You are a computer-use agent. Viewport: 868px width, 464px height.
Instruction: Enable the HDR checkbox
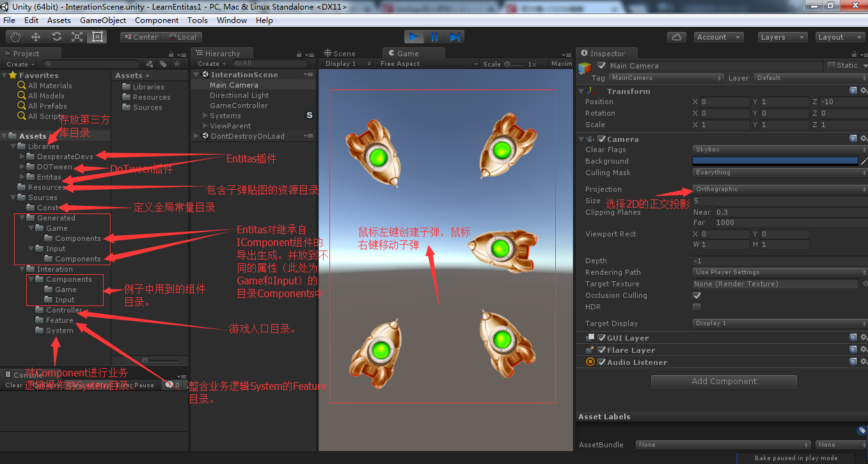pyautogui.click(x=697, y=307)
